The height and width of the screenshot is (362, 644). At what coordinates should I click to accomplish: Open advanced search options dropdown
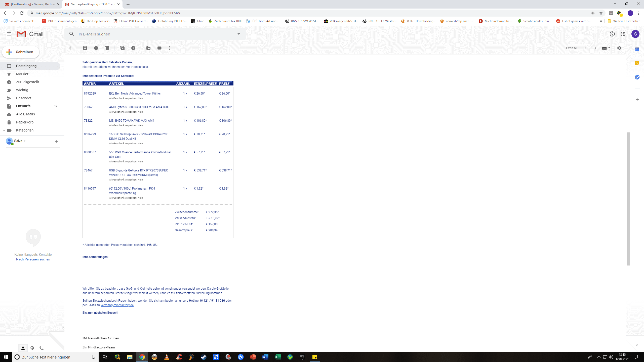[x=239, y=34]
